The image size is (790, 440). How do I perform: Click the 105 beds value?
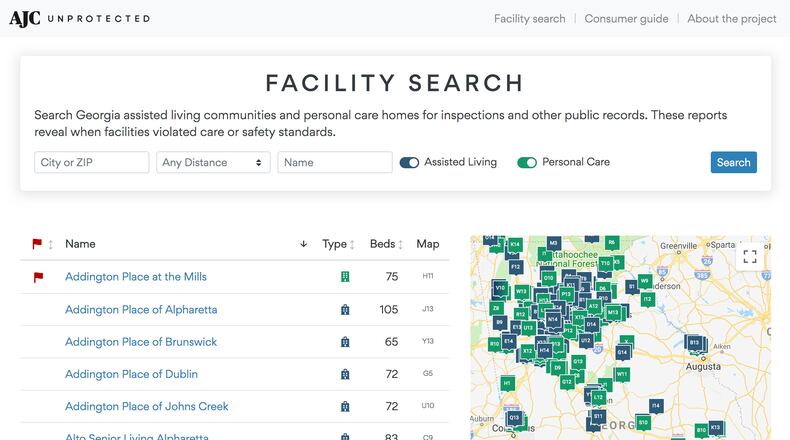(388, 309)
